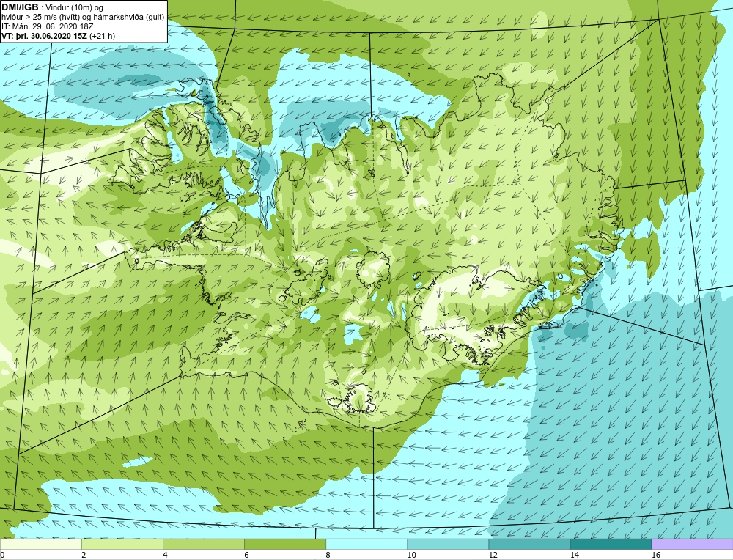Click the 'VT: þri. 30.06.2020 15Z' line
This screenshot has width=733, height=560.
59,36
